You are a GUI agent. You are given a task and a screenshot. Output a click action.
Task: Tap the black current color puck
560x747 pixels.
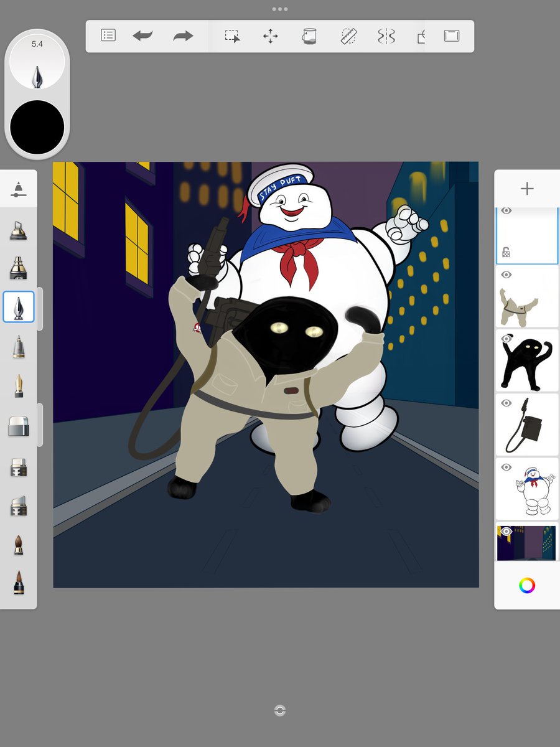[37, 127]
